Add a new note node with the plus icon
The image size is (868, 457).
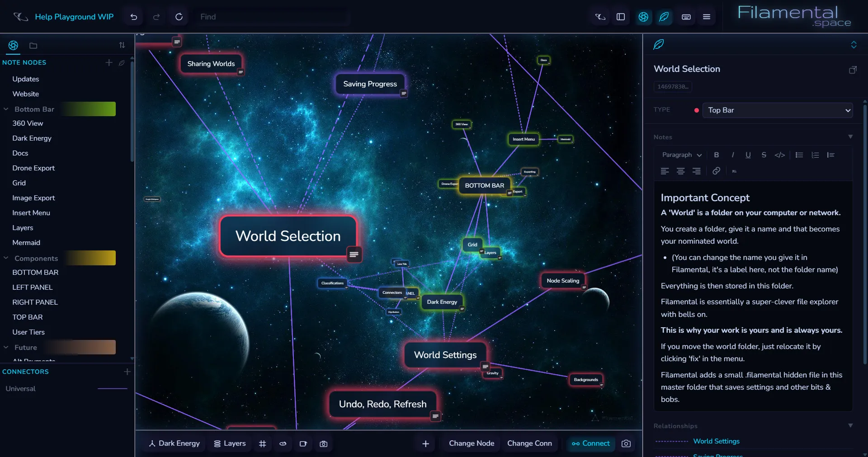coord(109,62)
